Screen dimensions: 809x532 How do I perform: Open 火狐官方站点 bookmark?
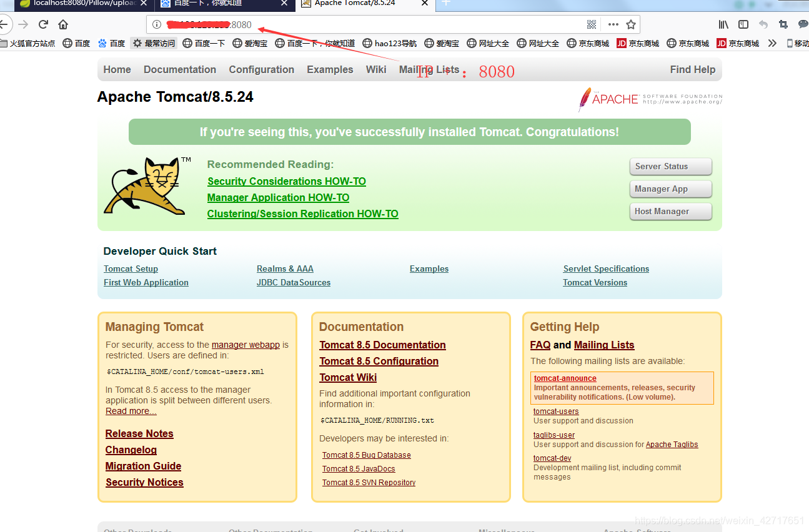tap(27, 43)
